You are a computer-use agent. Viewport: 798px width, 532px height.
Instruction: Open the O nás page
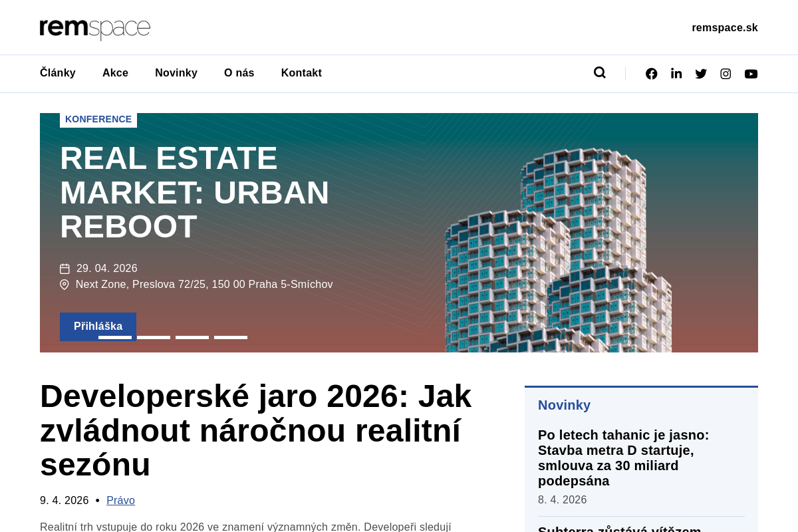pyautogui.click(x=239, y=73)
